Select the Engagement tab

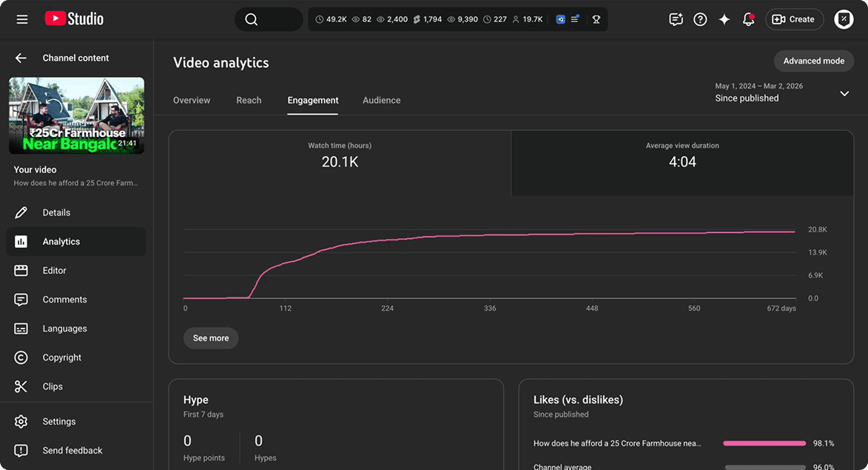pyautogui.click(x=313, y=100)
